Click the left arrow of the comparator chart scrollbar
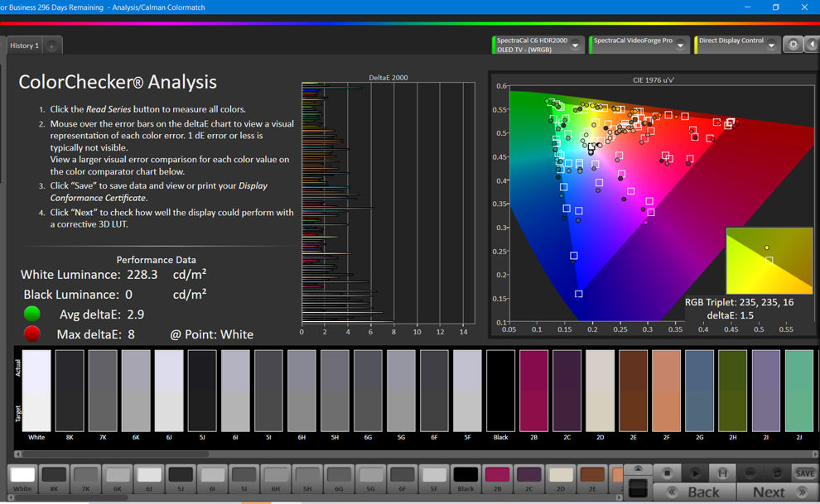820x504 pixels. tap(17, 454)
